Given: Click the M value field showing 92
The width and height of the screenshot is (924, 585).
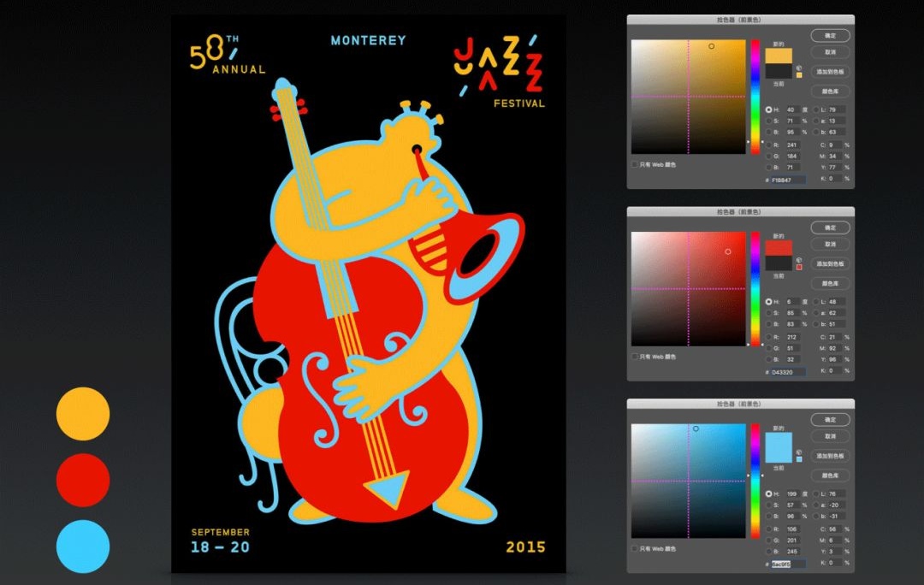Looking at the screenshot, I should 835,348.
